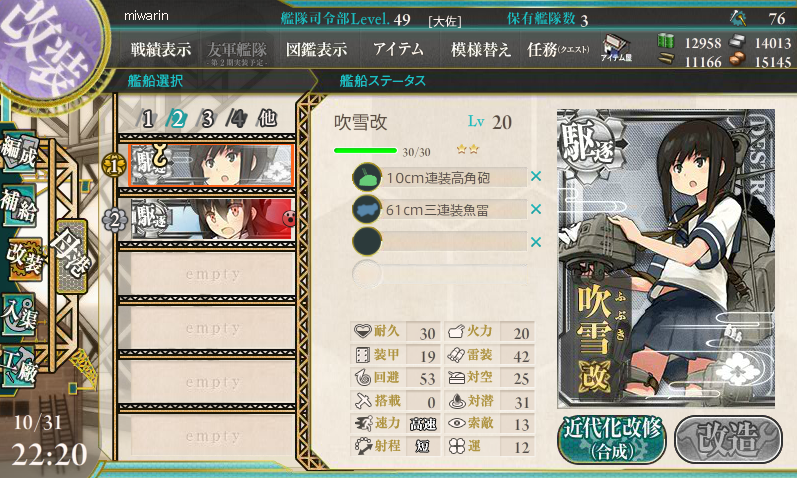Open the 任務 quest menu

pos(558,49)
